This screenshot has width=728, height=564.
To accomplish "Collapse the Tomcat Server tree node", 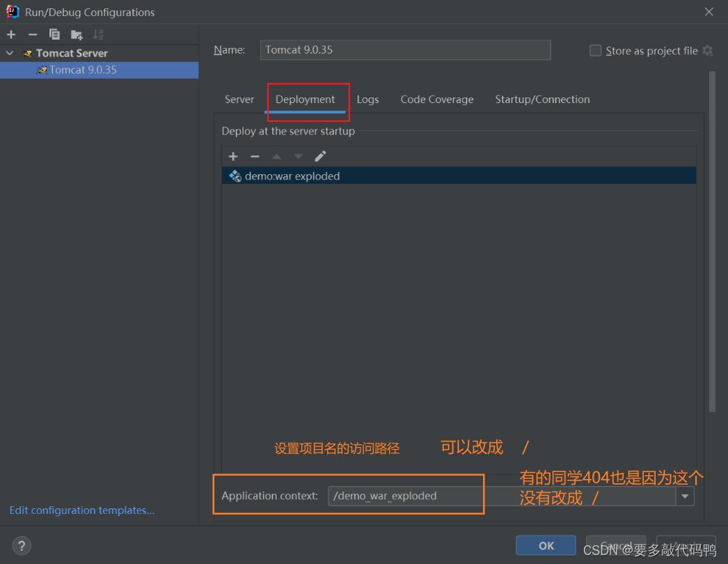I will (x=10, y=53).
